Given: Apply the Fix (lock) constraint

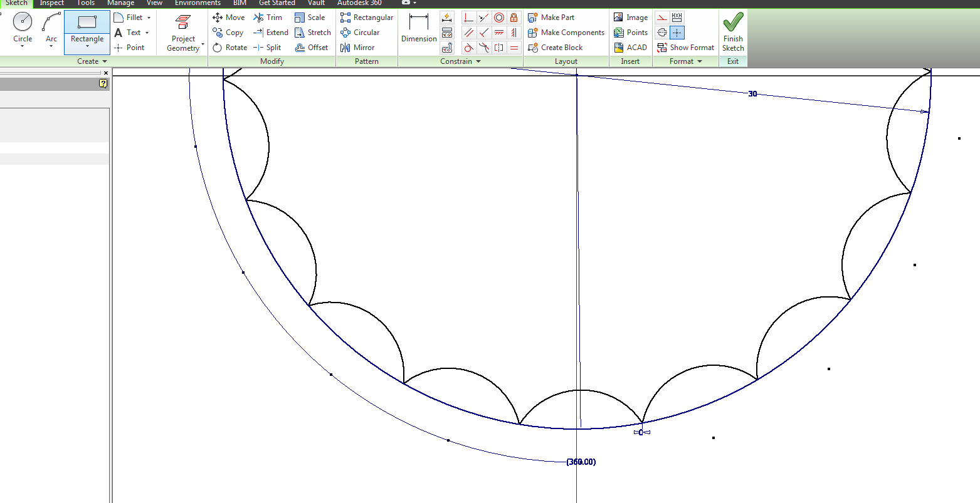Looking at the screenshot, I should point(514,18).
